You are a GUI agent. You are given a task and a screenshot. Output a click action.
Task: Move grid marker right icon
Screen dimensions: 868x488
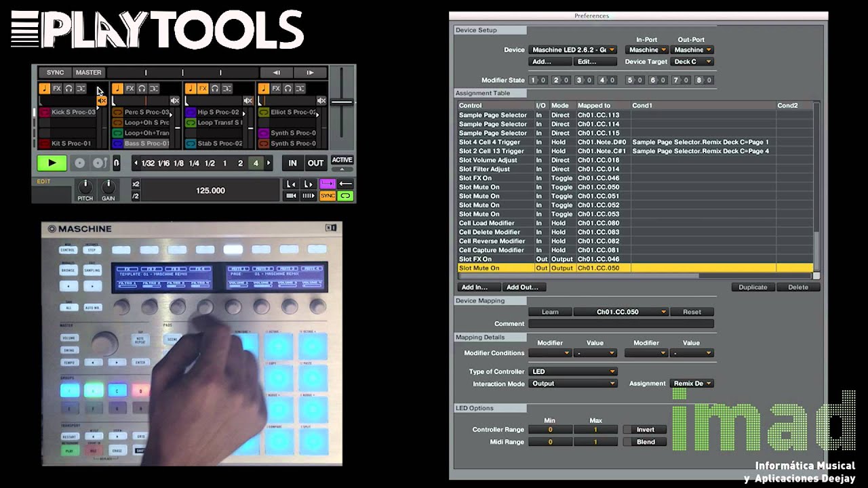click(x=309, y=184)
